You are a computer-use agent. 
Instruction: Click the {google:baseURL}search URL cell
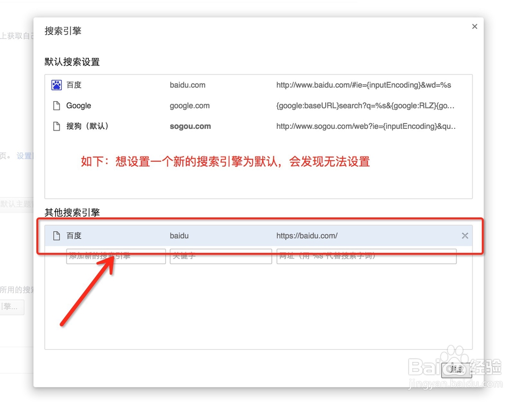point(365,105)
